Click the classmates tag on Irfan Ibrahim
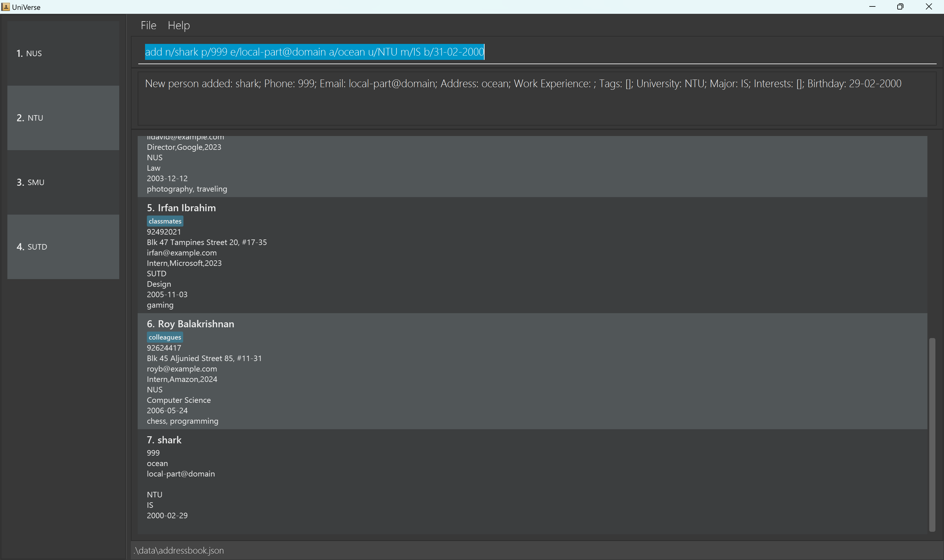 click(x=165, y=221)
